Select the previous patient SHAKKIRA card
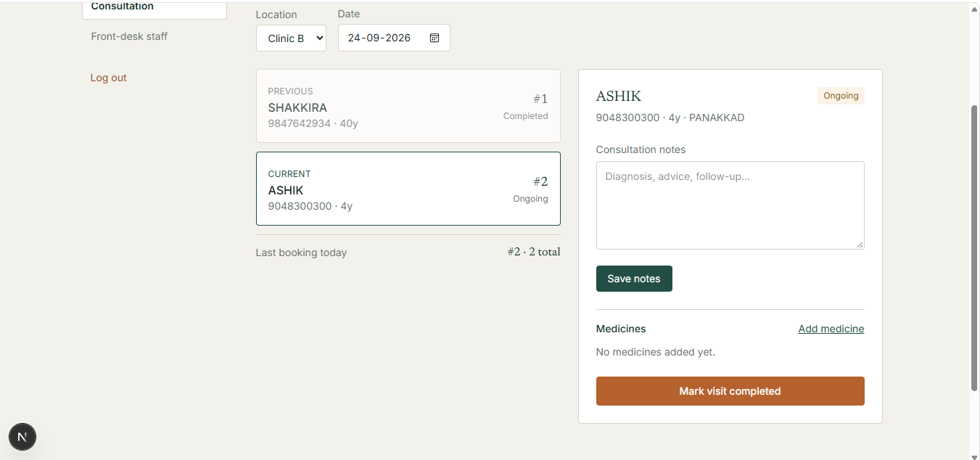The width and height of the screenshot is (980, 460). (x=408, y=106)
